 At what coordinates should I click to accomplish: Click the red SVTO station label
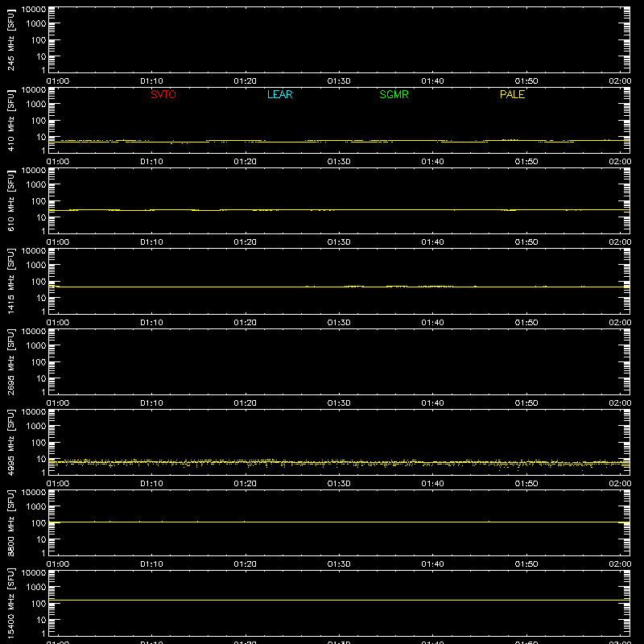tap(163, 94)
